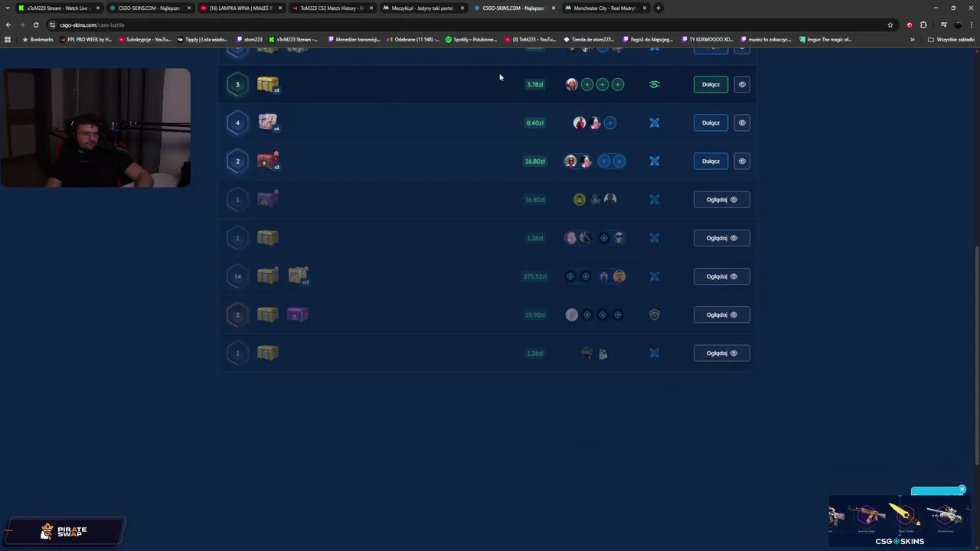Image resolution: width=980 pixels, height=551 pixels.
Task: Switch to Meczyki.pl browser tab
Action: [x=422, y=8]
